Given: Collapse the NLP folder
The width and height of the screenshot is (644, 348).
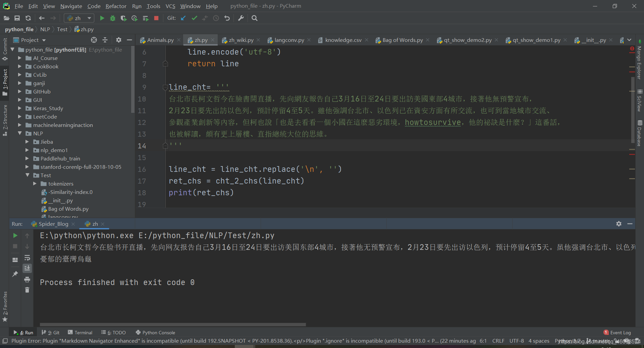Looking at the screenshot, I should [x=20, y=133].
